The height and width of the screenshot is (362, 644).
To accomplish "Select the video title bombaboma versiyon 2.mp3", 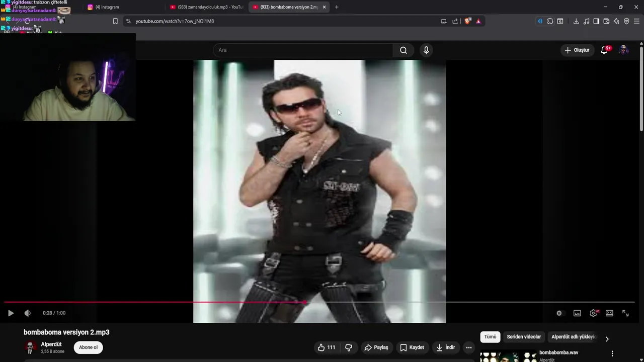I will click(66, 332).
